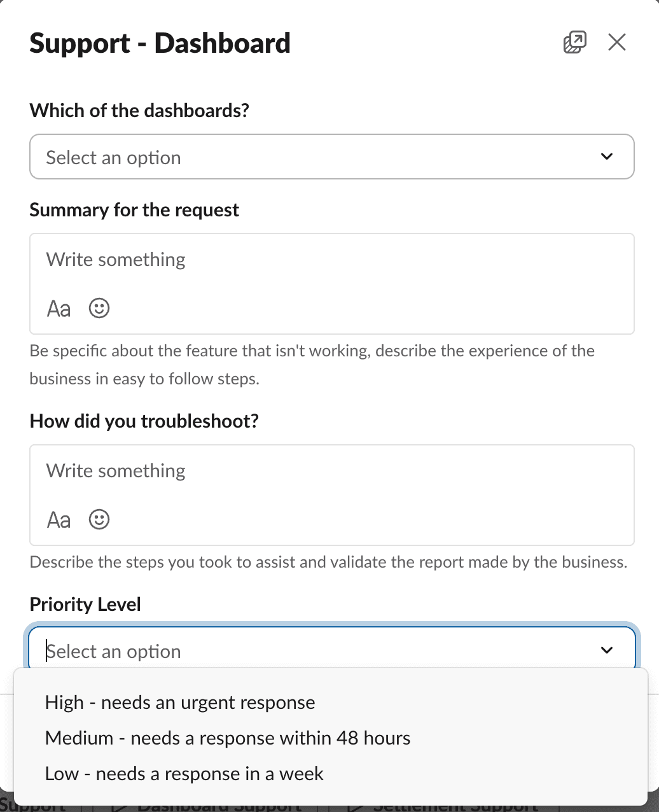Click the Priority Level select box
Screen dimensions: 659x812
pos(318,650)
